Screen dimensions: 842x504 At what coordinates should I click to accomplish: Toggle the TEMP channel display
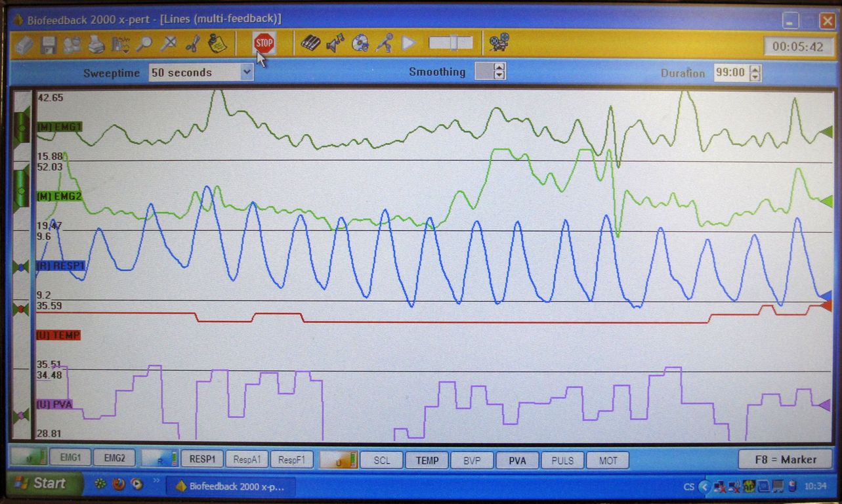[427, 460]
